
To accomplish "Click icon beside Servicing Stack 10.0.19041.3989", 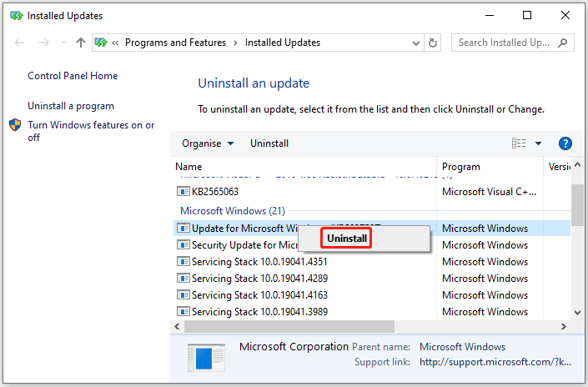I will (x=183, y=311).
